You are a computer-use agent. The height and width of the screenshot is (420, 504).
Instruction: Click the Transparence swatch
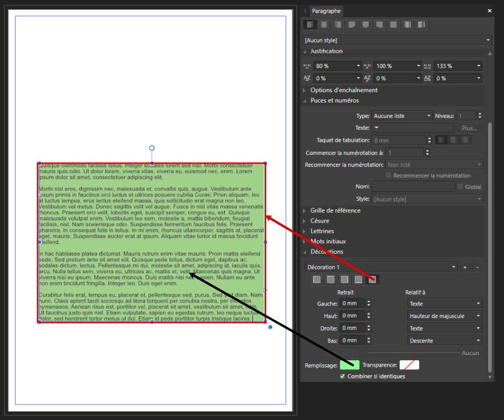409,365
